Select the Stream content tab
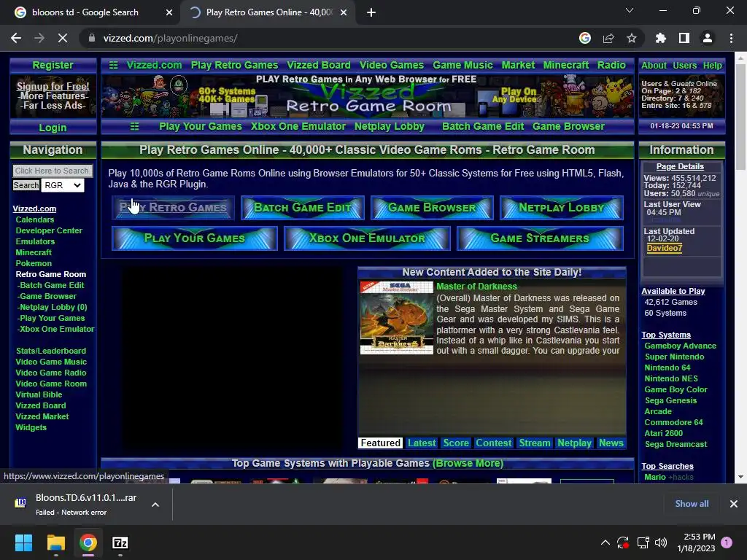 535,443
